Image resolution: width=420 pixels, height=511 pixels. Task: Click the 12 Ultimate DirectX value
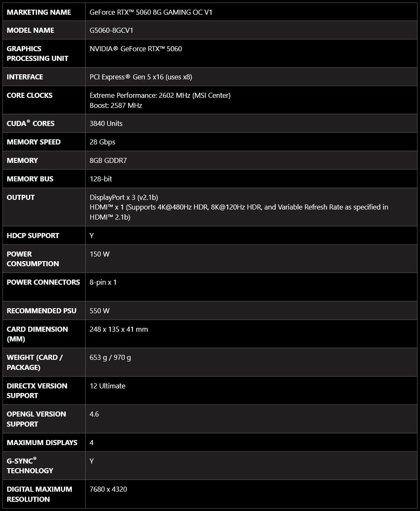108,386
